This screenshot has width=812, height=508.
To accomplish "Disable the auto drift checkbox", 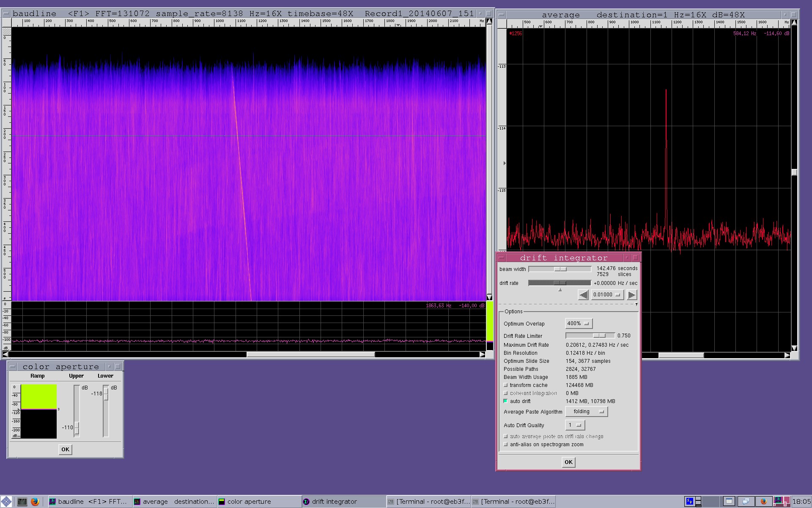I will point(505,401).
